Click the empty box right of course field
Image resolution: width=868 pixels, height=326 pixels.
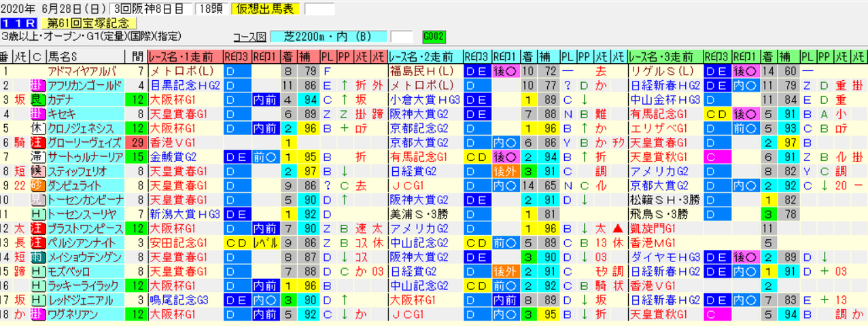402,36
